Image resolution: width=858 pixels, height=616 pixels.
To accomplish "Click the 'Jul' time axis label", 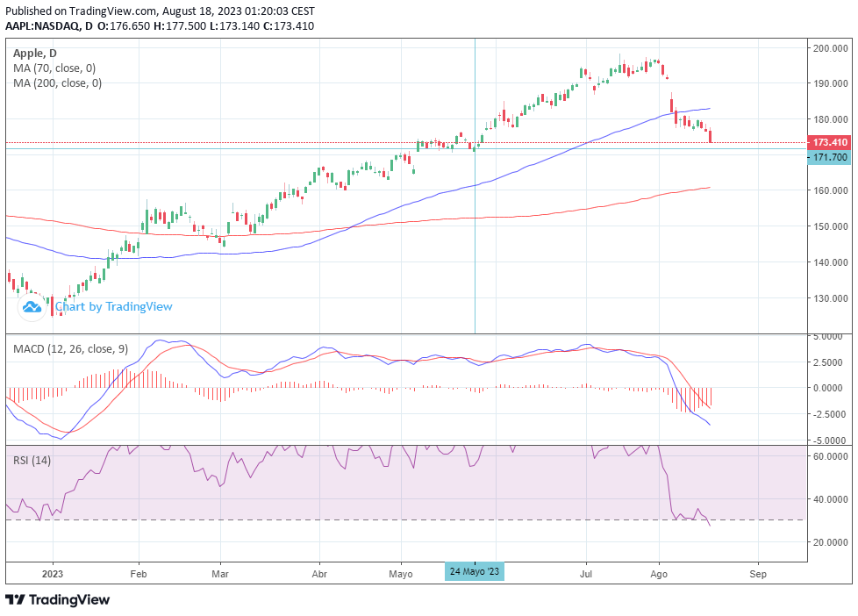I will pos(586,574).
